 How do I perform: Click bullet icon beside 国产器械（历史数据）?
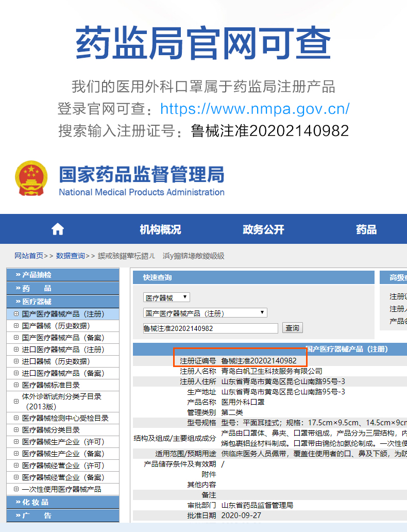16,326
